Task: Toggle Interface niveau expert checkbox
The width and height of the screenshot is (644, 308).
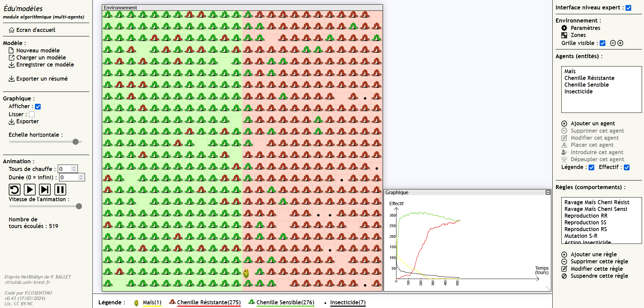Action: [629, 8]
